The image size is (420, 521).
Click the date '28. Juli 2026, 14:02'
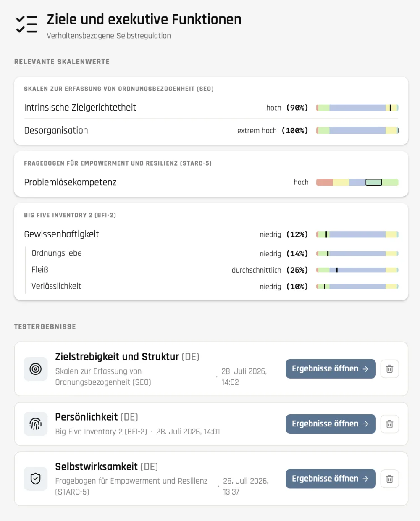(x=244, y=377)
